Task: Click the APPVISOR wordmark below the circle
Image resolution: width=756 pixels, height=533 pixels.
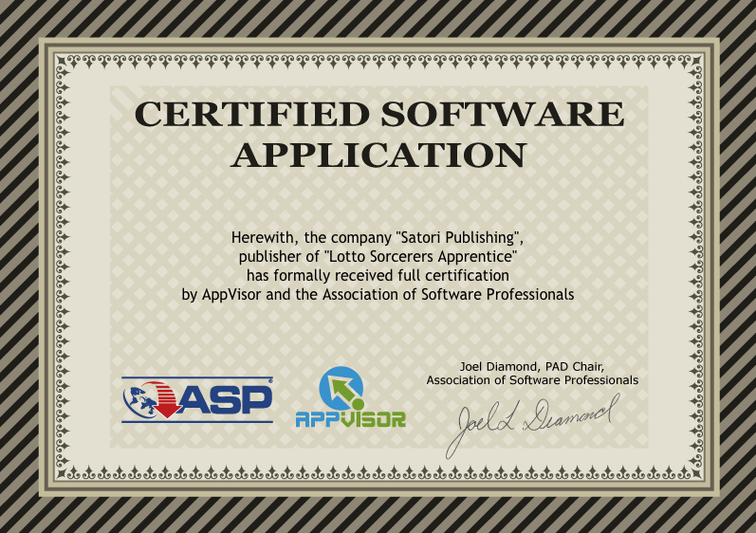Action: [x=350, y=419]
